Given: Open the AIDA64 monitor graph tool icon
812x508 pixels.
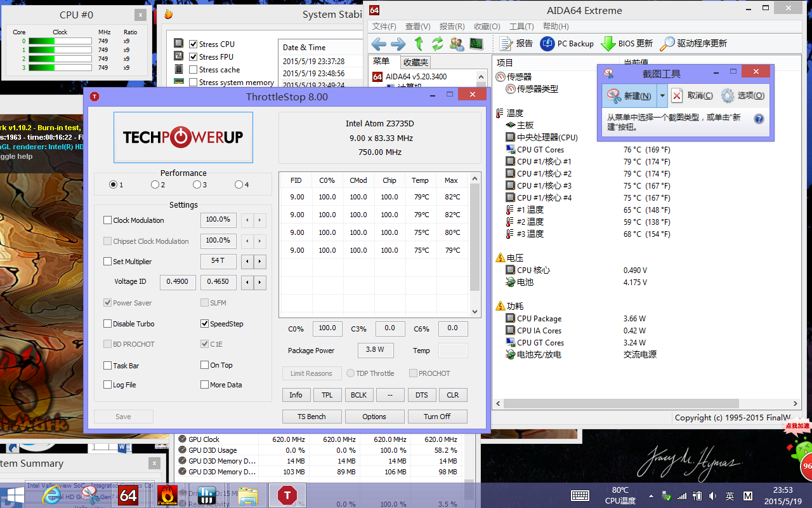Looking at the screenshot, I should [x=476, y=44].
